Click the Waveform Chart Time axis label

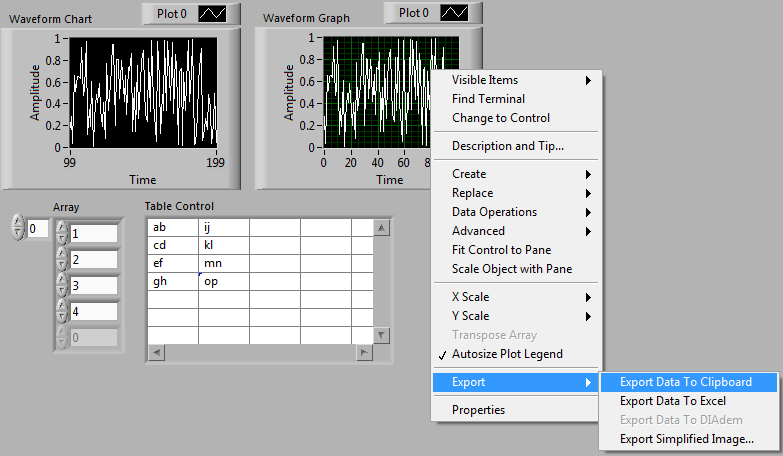point(143,180)
